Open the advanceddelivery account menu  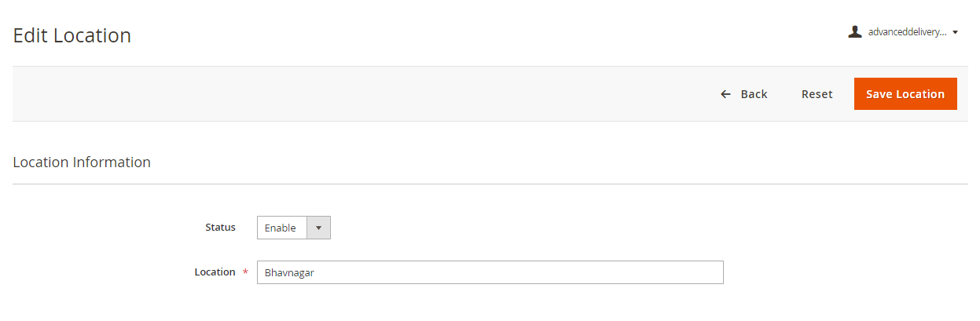tap(907, 32)
